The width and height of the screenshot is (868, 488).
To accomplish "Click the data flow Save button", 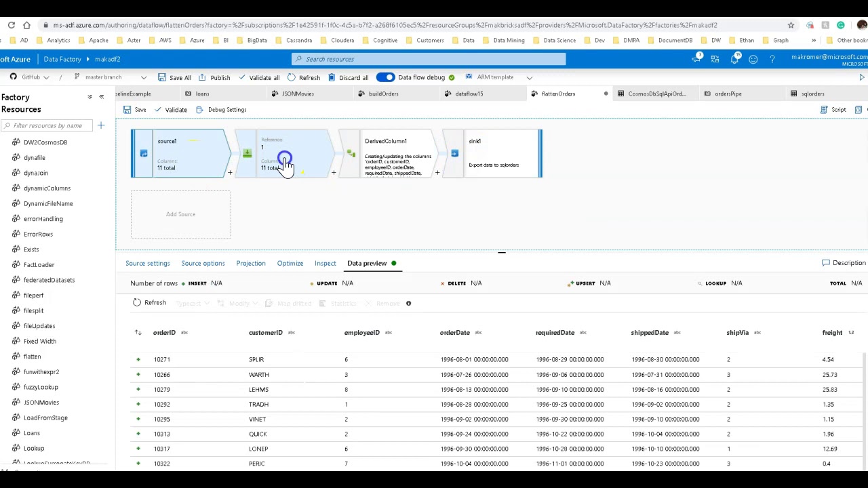I will click(x=135, y=110).
